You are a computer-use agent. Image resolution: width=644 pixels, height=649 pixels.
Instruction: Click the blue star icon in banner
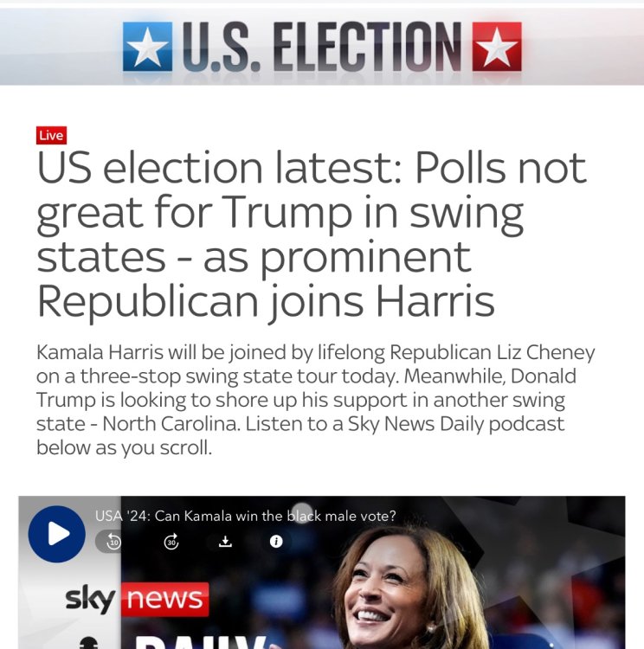tap(147, 47)
